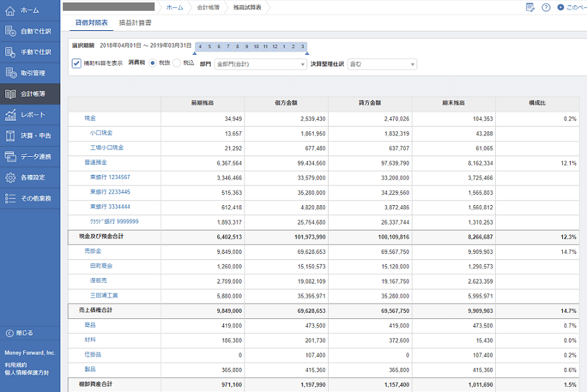Open the ホーム house icon in sidebar
The height and width of the screenshot is (392, 587).
10,11
